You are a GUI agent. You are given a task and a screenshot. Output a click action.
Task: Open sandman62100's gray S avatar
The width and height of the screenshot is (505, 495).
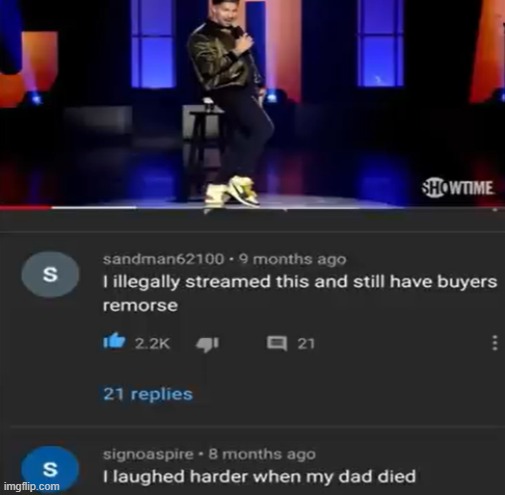pos(50,274)
